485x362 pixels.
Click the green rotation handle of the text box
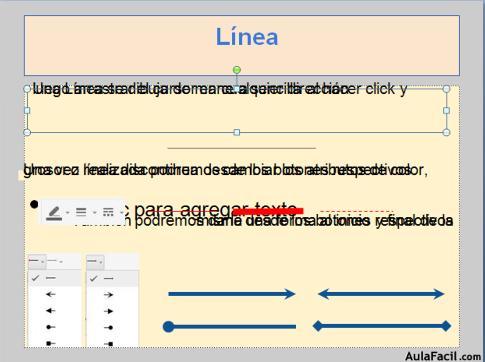coord(237,70)
